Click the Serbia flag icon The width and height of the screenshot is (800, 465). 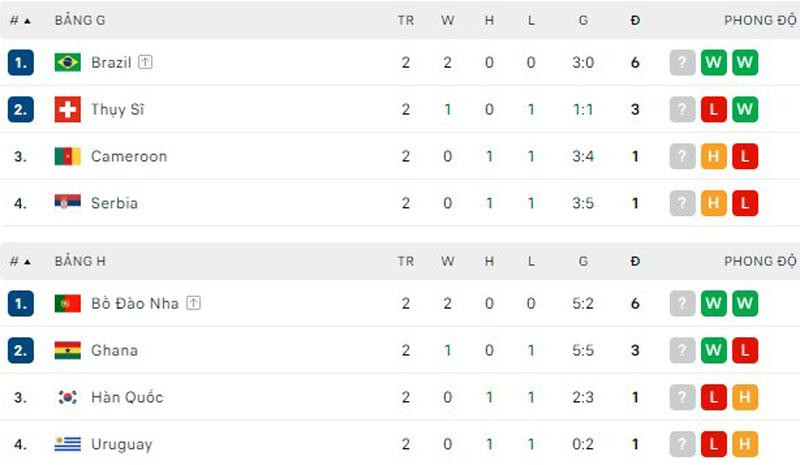coord(67,203)
